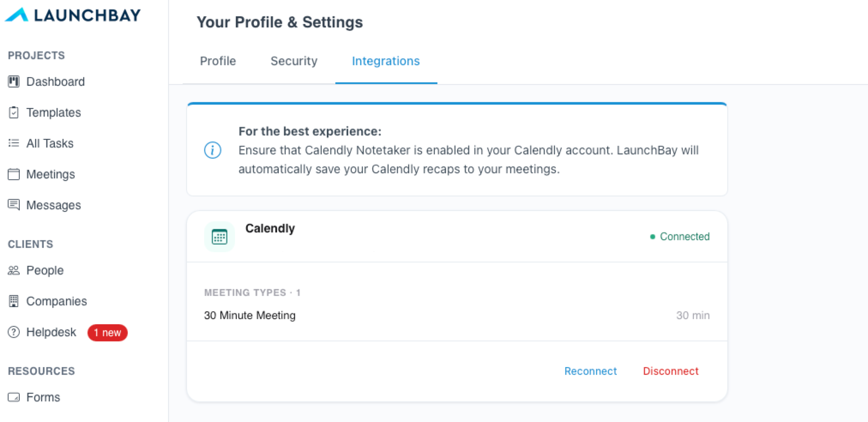
Task: Click the People group icon
Action: pyautogui.click(x=14, y=270)
